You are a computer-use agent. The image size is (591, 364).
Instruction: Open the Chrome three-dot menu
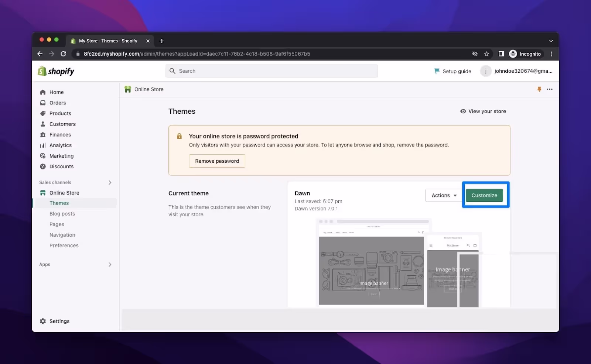[551, 54]
